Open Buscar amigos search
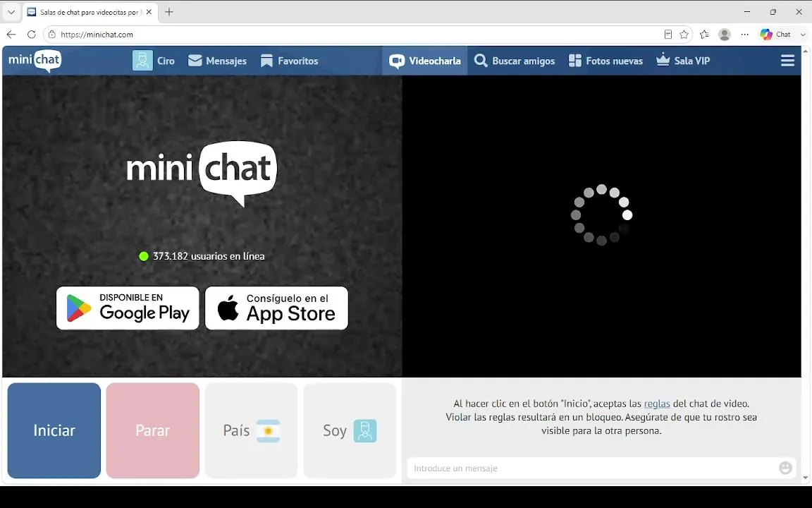 click(x=515, y=61)
